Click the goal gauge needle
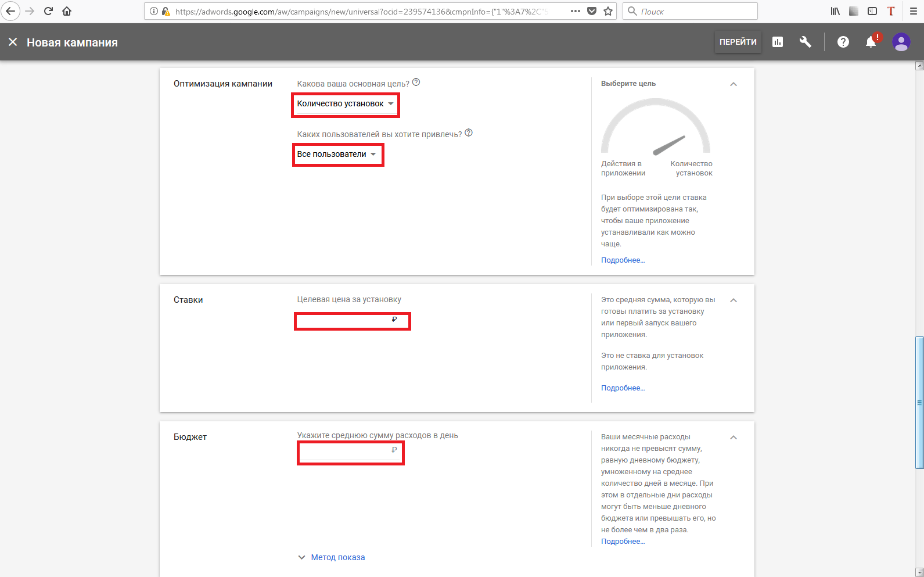Screen dimensions: 924x577 (x=669, y=145)
